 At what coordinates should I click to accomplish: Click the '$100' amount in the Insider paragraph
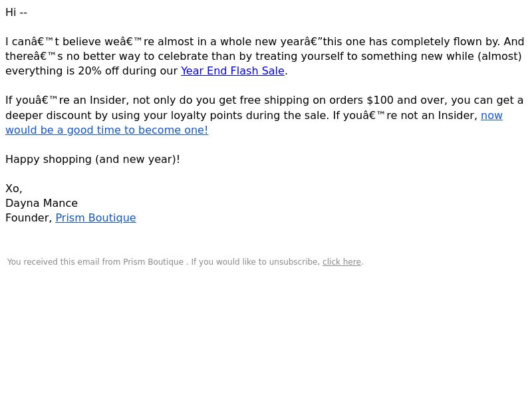[380, 100]
